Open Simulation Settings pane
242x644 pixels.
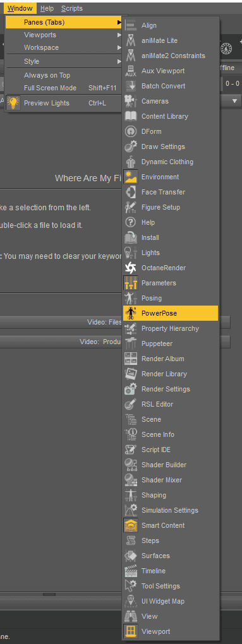tap(171, 510)
